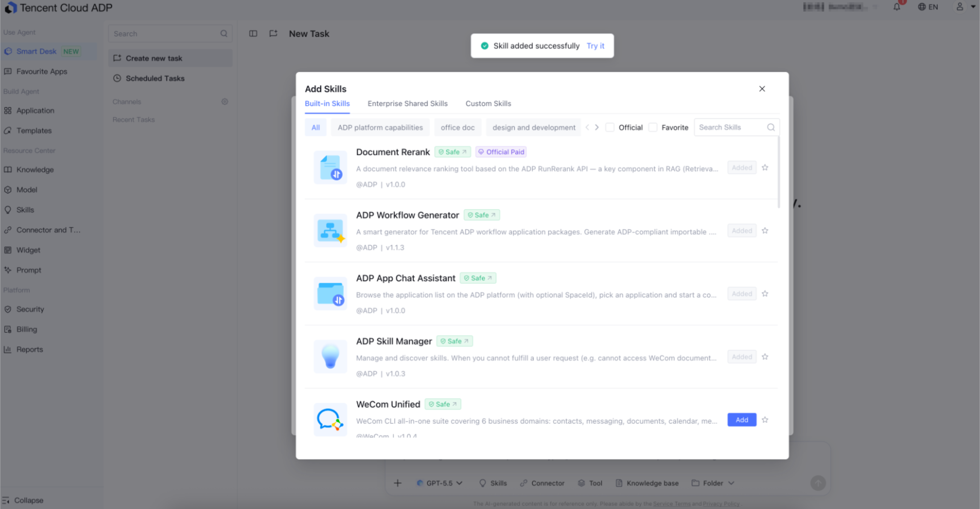Viewport: 980px width, 509px height.
Task: Open channel settings gear icon
Action: [x=225, y=102]
